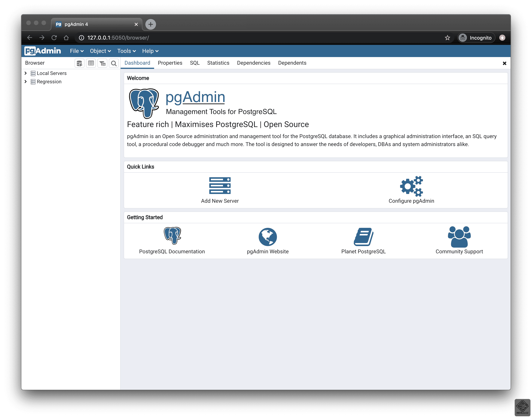Click the Chrome update icon beside Incognito

point(502,38)
